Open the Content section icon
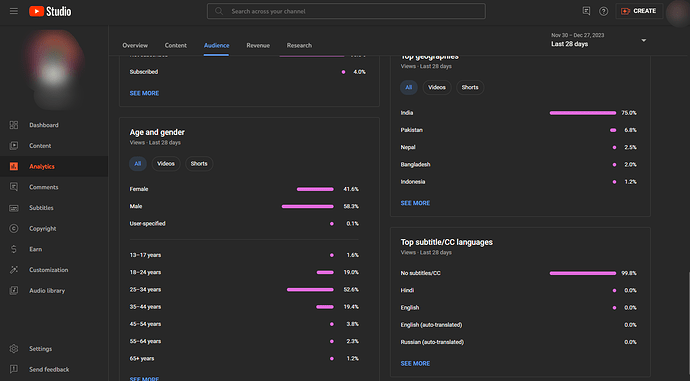Viewport: 690px width, 381px height. click(x=14, y=146)
